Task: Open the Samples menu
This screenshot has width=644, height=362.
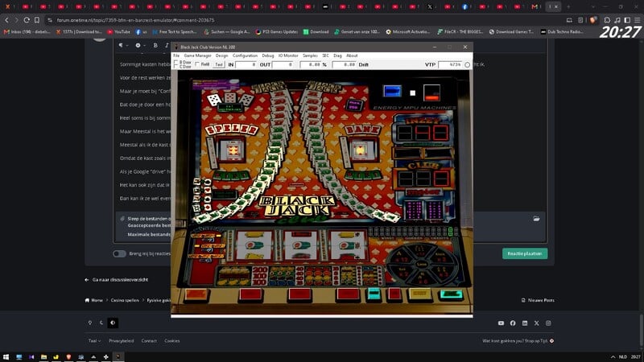Action: [x=310, y=56]
